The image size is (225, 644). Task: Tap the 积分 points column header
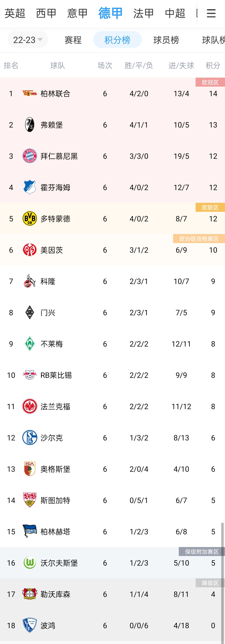pyautogui.click(x=213, y=66)
